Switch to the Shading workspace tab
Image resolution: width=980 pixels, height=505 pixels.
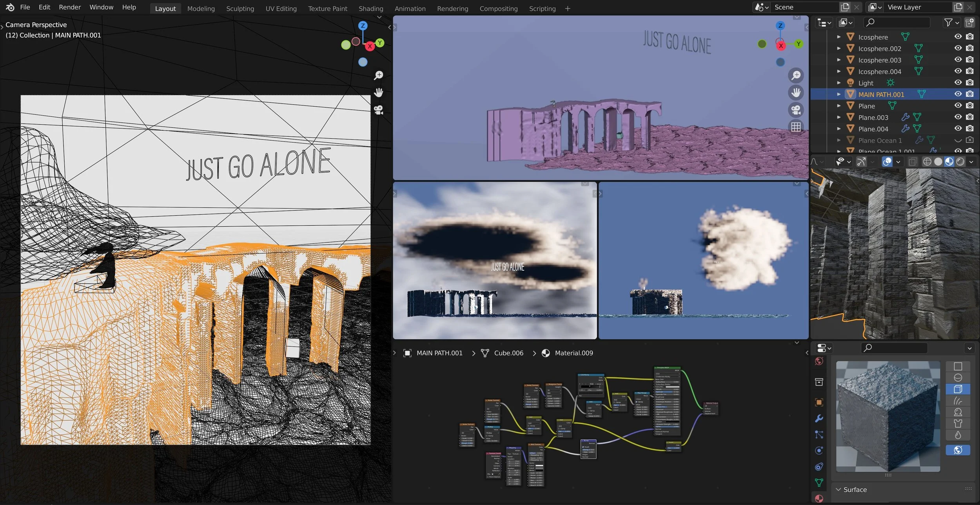370,9
